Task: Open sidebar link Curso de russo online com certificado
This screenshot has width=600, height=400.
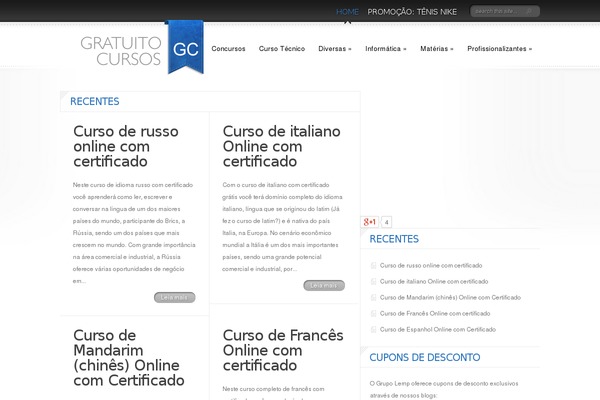Action: coord(431,265)
